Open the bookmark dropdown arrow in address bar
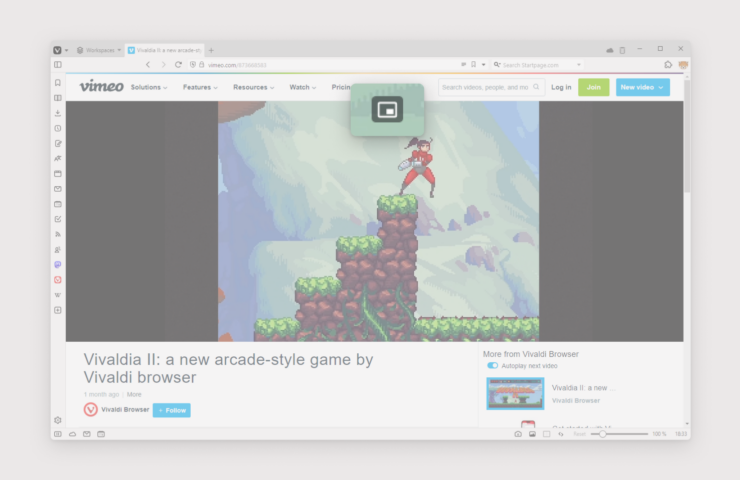 pos(484,65)
